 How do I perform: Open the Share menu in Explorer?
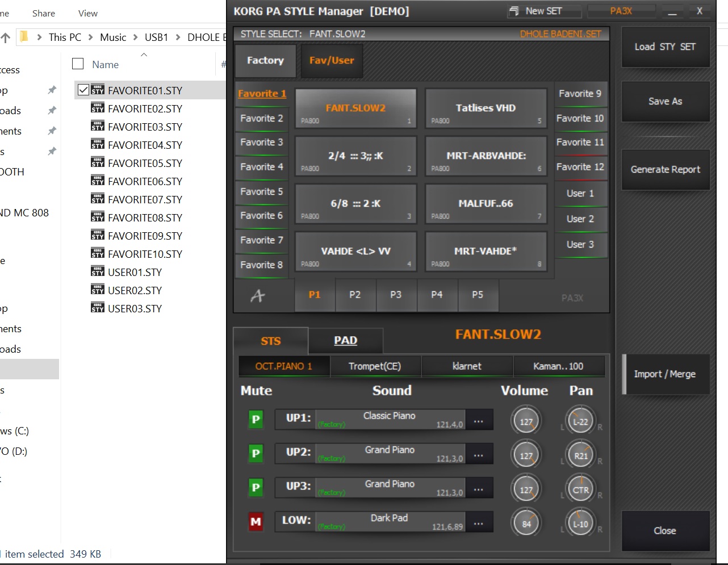(44, 13)
